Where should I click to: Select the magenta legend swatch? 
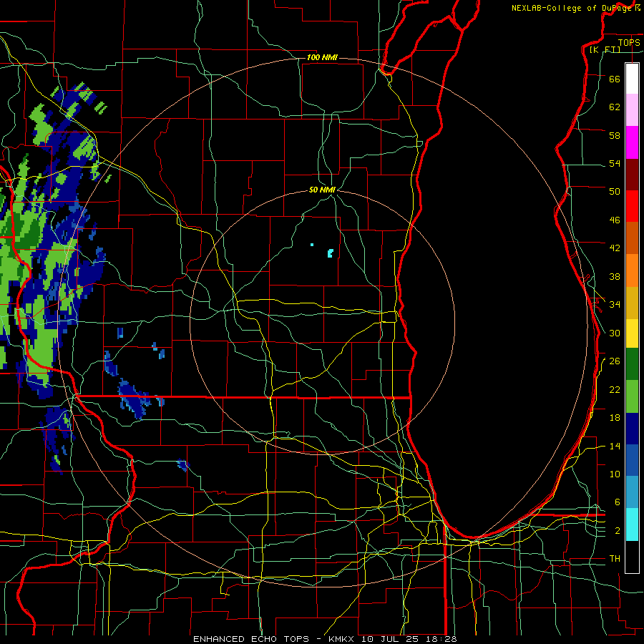632,142
